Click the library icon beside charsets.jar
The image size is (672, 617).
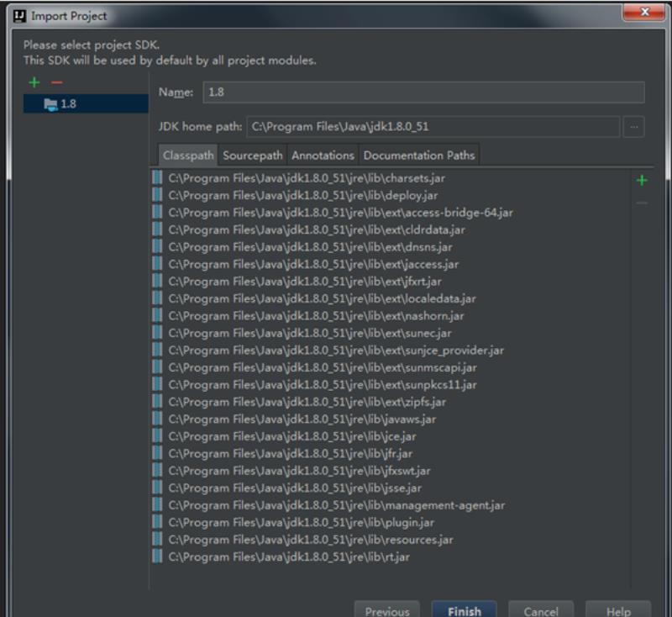tap(157, 177)
